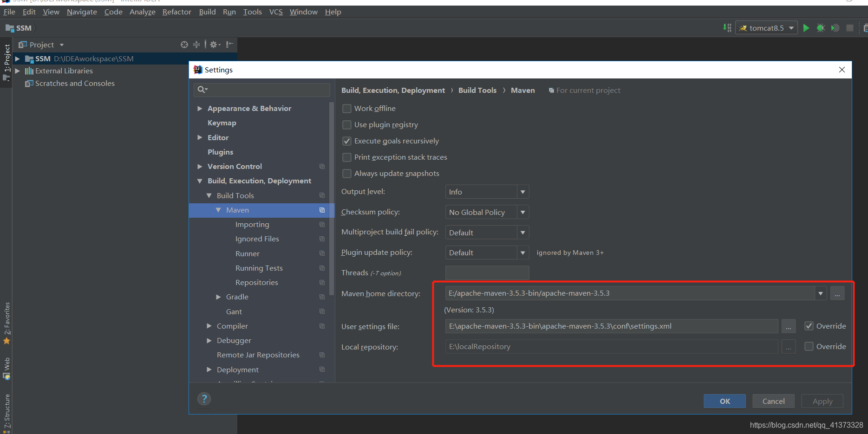Click the search magnifier icon in Settings

pyautogui.click(x=202, y=90)
